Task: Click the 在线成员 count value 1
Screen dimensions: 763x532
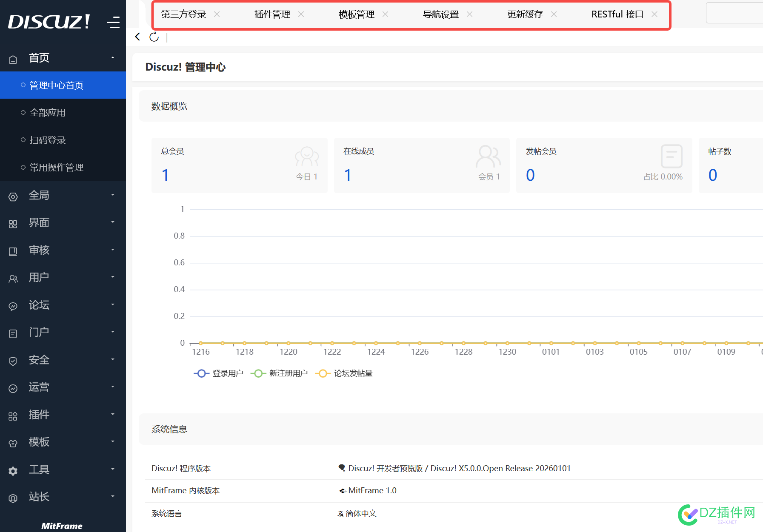Action: click(x=348, y=175)
